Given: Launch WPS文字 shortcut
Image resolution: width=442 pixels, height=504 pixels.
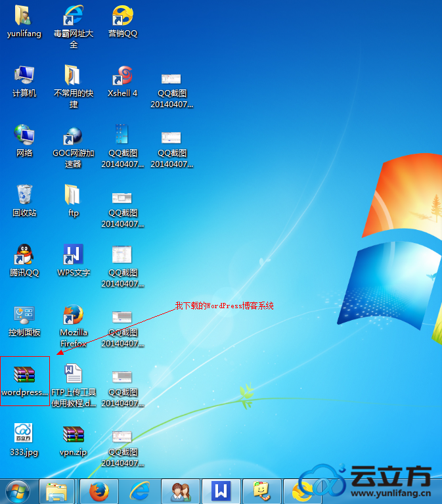Looking at the screenshot, I should pos(74,261).
